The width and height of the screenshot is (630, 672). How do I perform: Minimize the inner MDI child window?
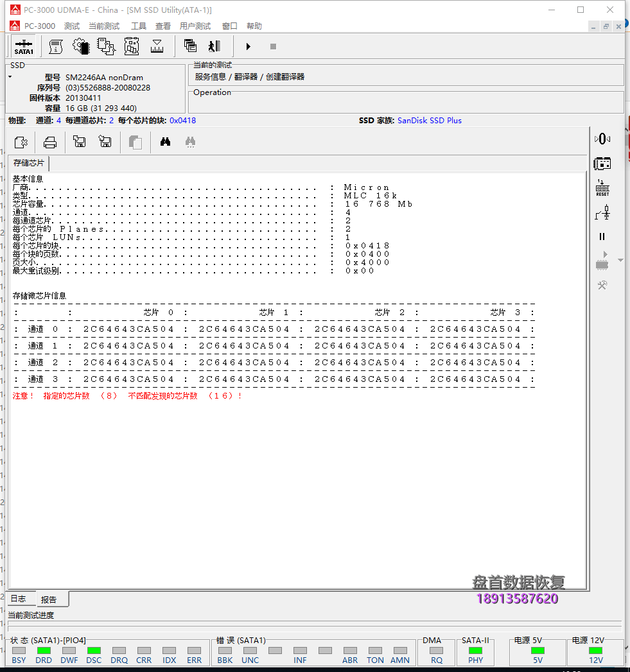[593, 26]
